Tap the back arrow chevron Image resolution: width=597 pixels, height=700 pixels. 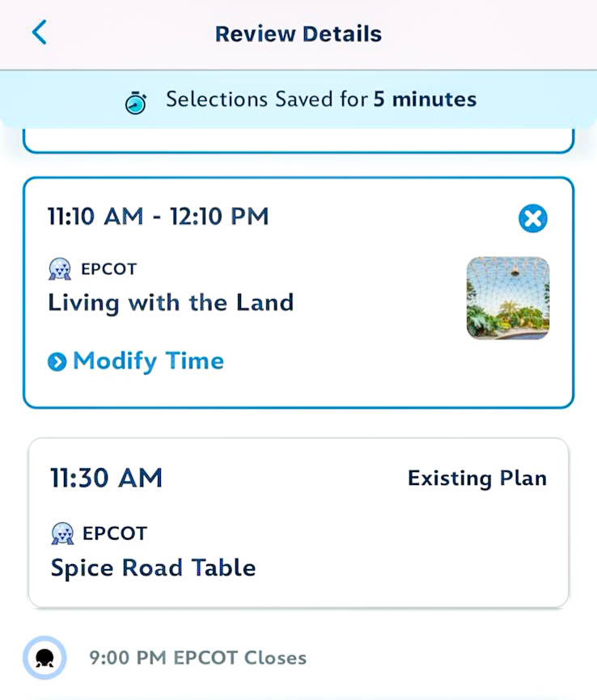click(x=39, y=33)
